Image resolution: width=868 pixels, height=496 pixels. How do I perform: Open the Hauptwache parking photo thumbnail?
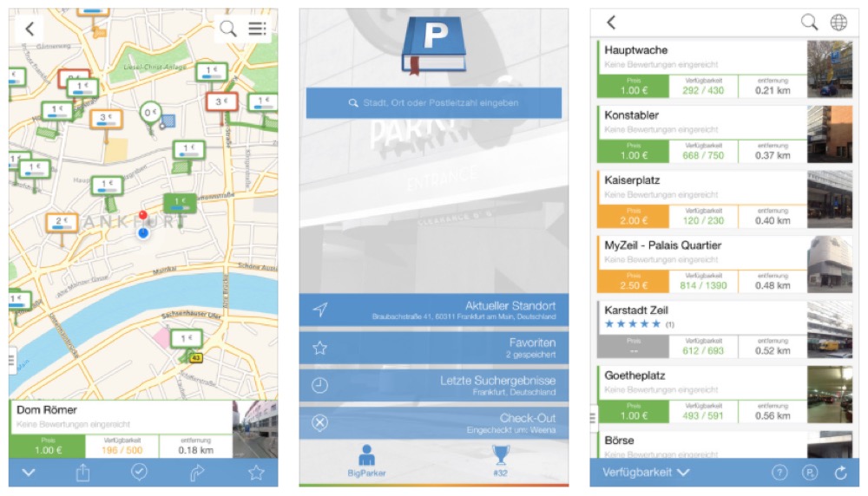(829, 69)
